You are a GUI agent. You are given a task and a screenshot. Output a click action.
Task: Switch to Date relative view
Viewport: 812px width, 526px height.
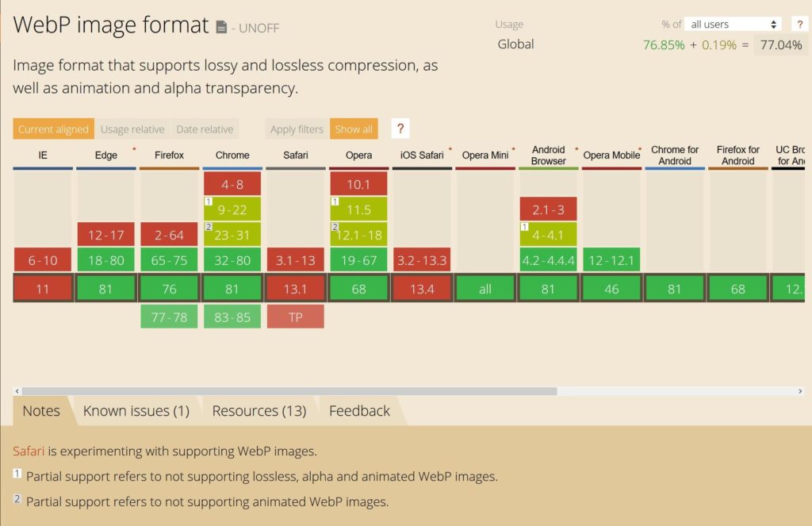coord(205,129)
